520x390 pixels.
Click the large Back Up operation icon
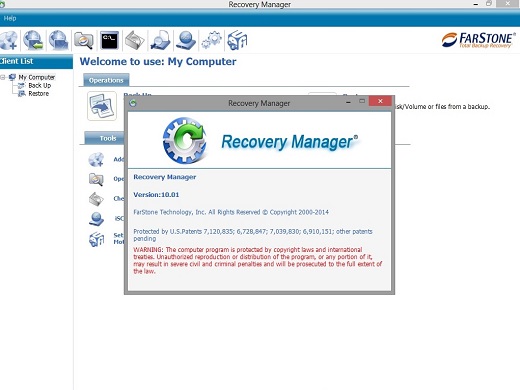[x=102, y=106]
